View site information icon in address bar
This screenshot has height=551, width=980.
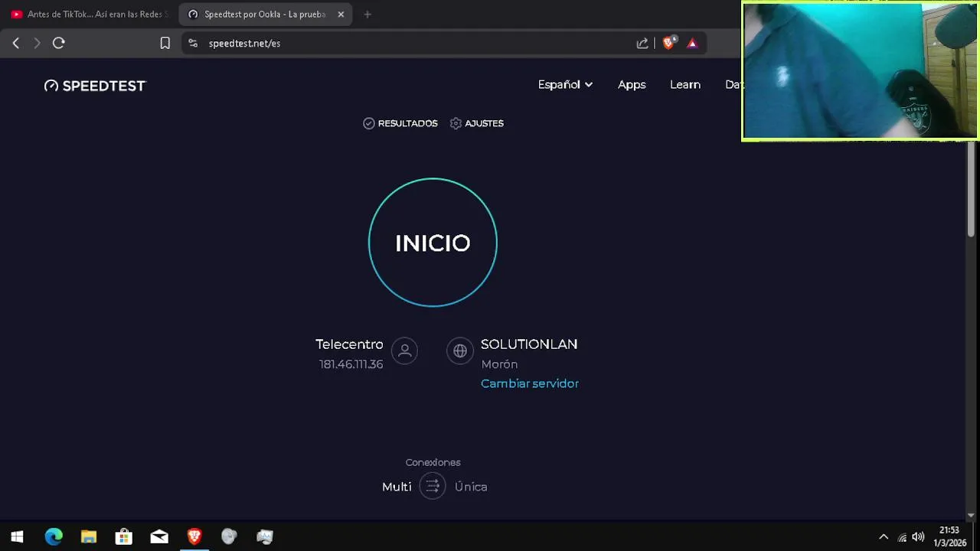[193, 44]
